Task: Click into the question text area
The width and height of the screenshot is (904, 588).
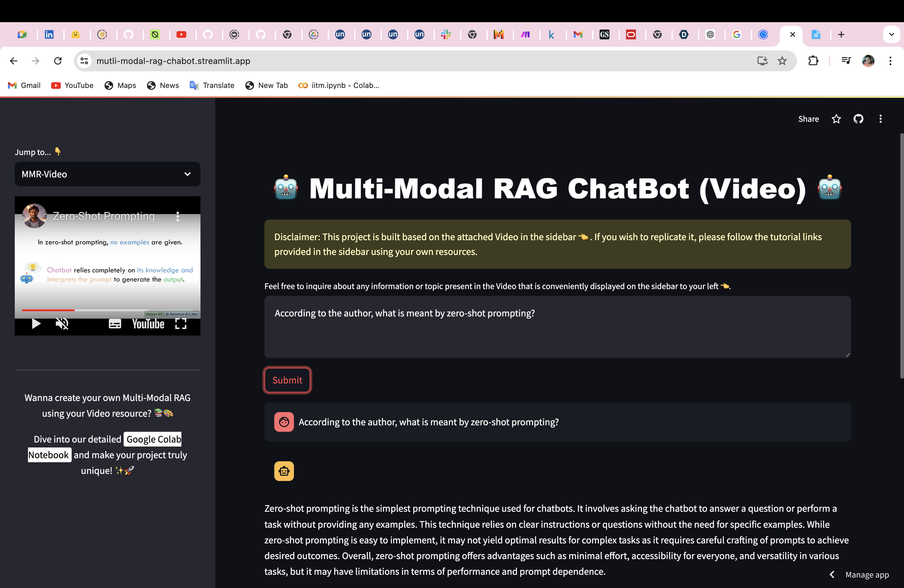Action: point(557,327)
